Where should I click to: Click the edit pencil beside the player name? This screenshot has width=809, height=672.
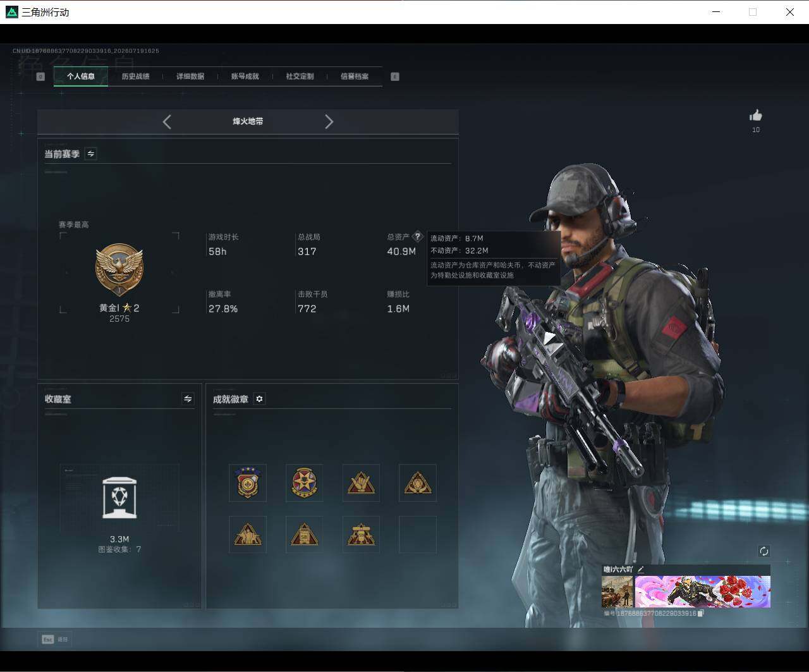(640, 570)
